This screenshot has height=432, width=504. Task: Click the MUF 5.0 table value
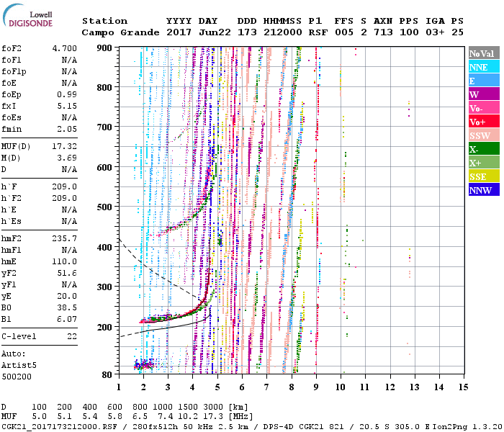click(39, 417)
